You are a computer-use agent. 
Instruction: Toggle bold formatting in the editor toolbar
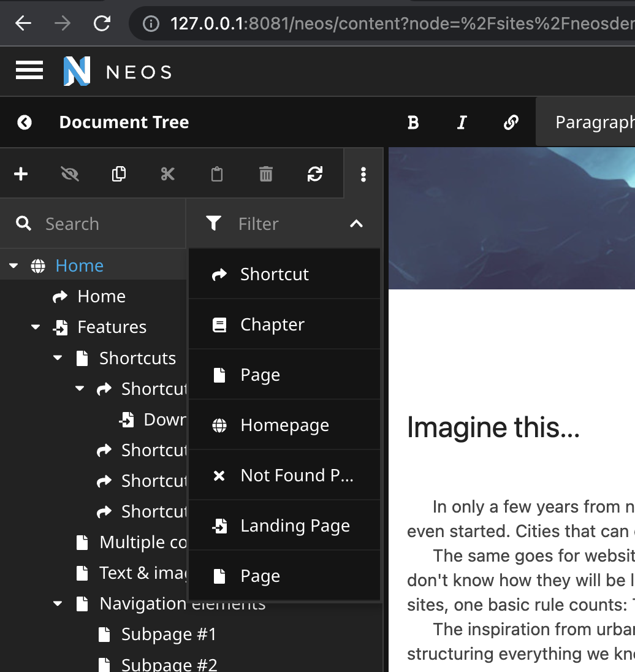[x=413, y=122]
